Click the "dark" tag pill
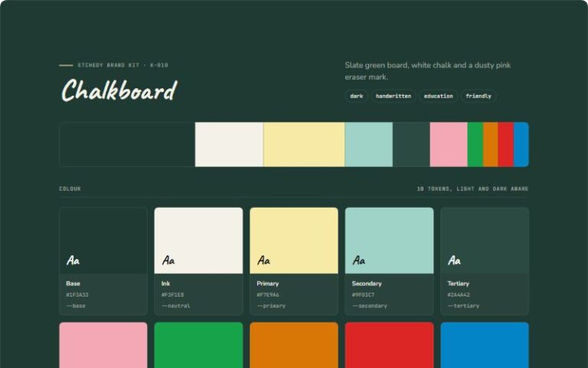 (x=356, y=96)
